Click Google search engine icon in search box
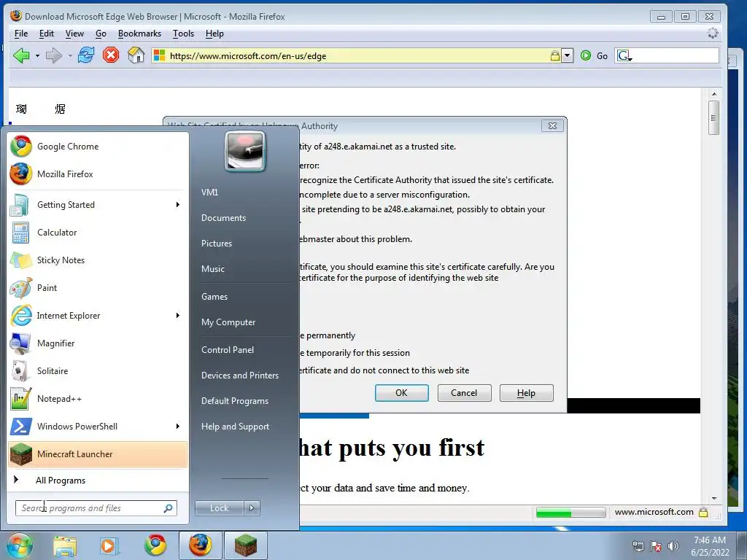The image size is (747, 560). pyautogui.click(x=624, y=55)
